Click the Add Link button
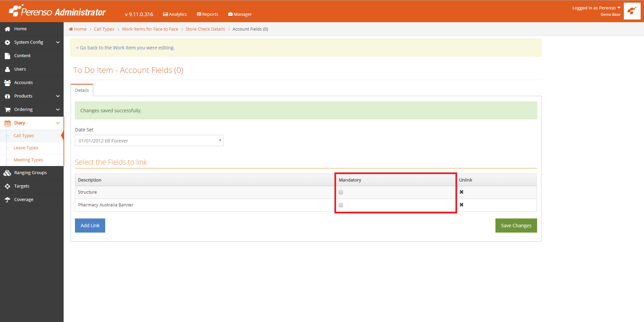The width and height of the screenshot is (644, 322). pos(90,226)
